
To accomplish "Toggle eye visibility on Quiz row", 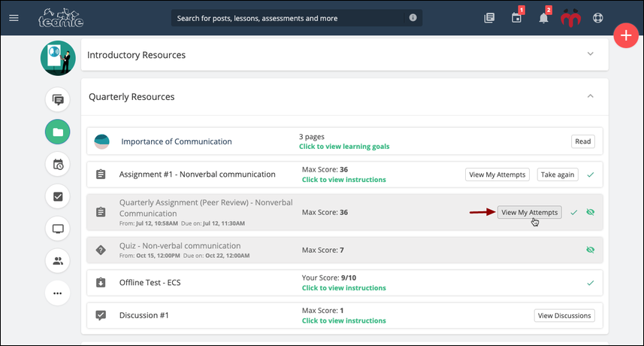I will (x=590, y=250).
